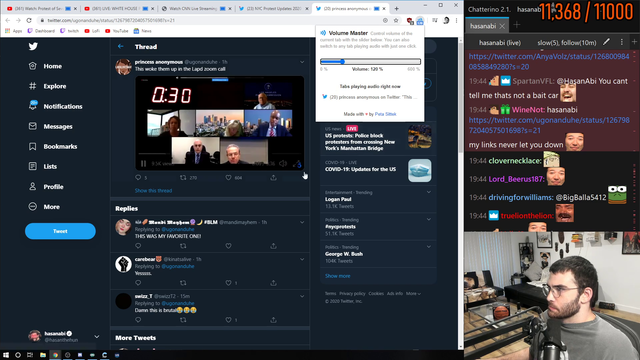Go back using the Thread back arrow
The width and height of the screenshot is (640, 360).
tap(120, 47)
